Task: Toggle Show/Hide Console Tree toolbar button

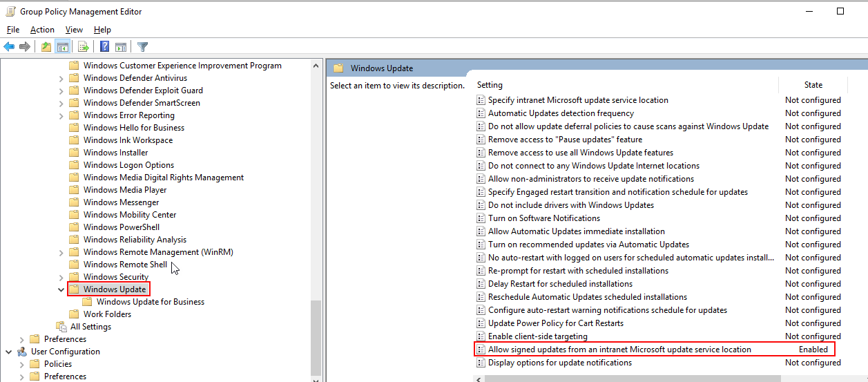Action: click(x=63, y=47)
